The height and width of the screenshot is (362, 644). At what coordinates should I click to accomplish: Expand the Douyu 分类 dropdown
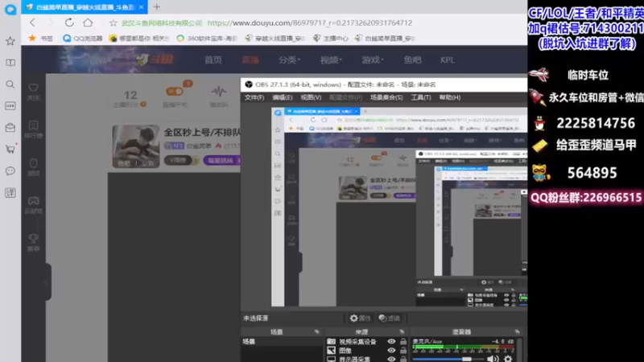289,60
